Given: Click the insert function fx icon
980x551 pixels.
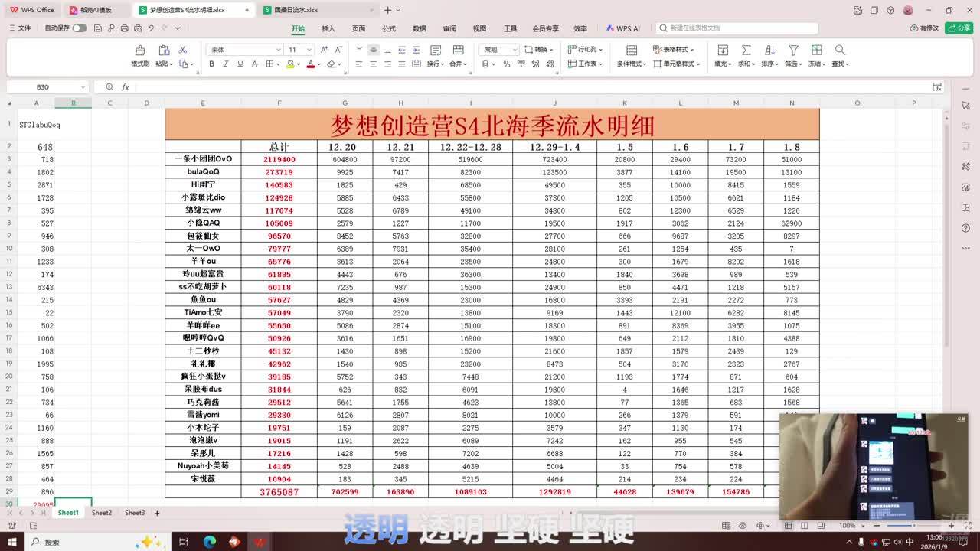Looking at the screenshot, I should tap(124, 87).
